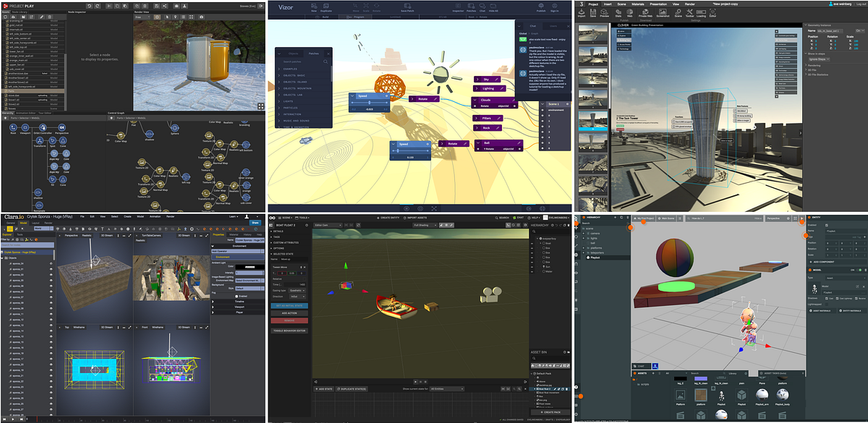Open the Full Shading mode dropdown
The width and height of the screenshot is (868, 423).
click(x=427, y=225)
